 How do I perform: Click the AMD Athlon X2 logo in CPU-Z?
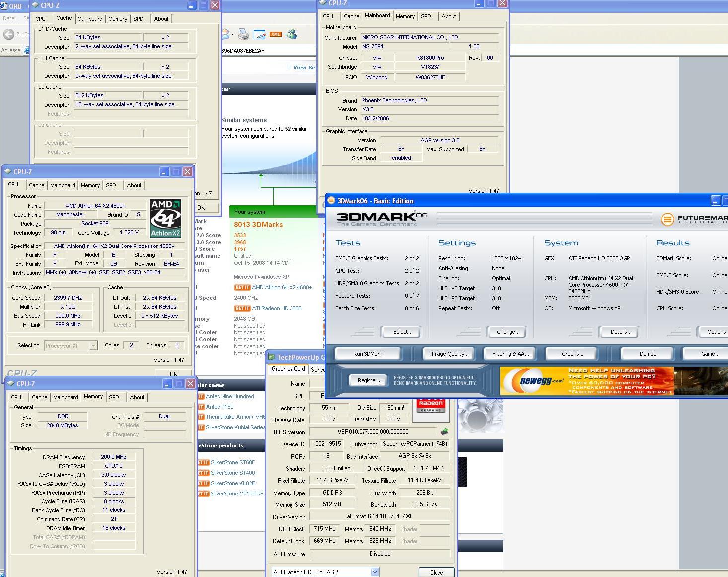(166, 218)
